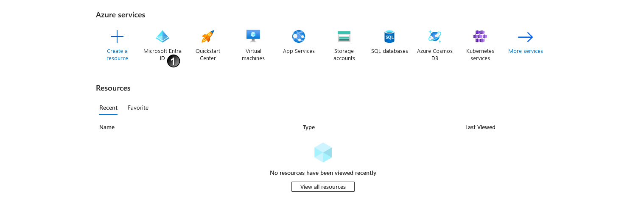This screenshot has height=207, width=644.
Task: Click the More services arrow icon
Action: point(526,37)
